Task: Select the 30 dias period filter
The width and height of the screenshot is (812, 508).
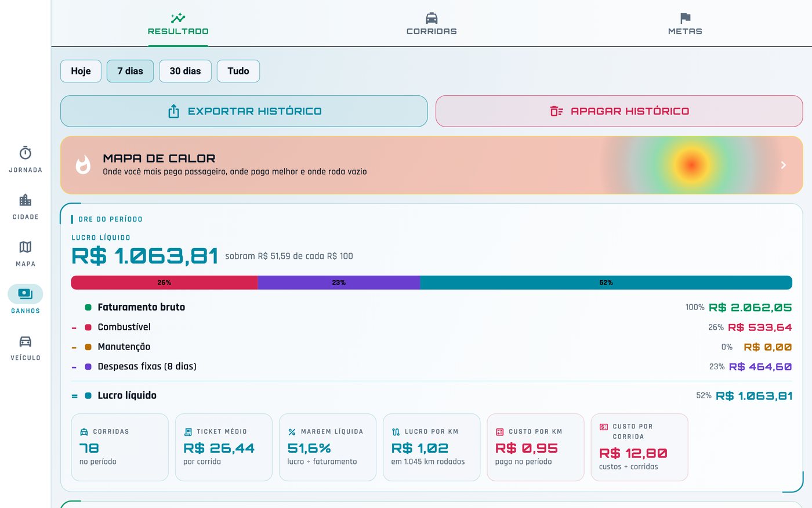Action: [x=185, y=71]
